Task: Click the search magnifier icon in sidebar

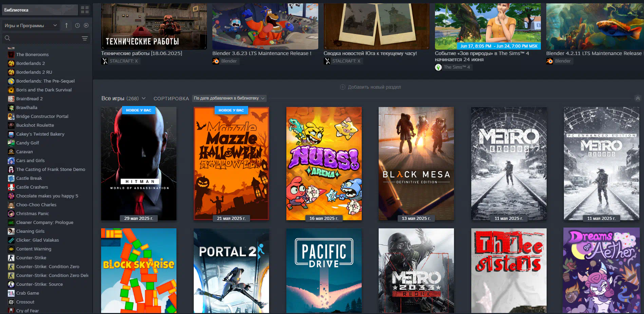Action: (7, 38)
